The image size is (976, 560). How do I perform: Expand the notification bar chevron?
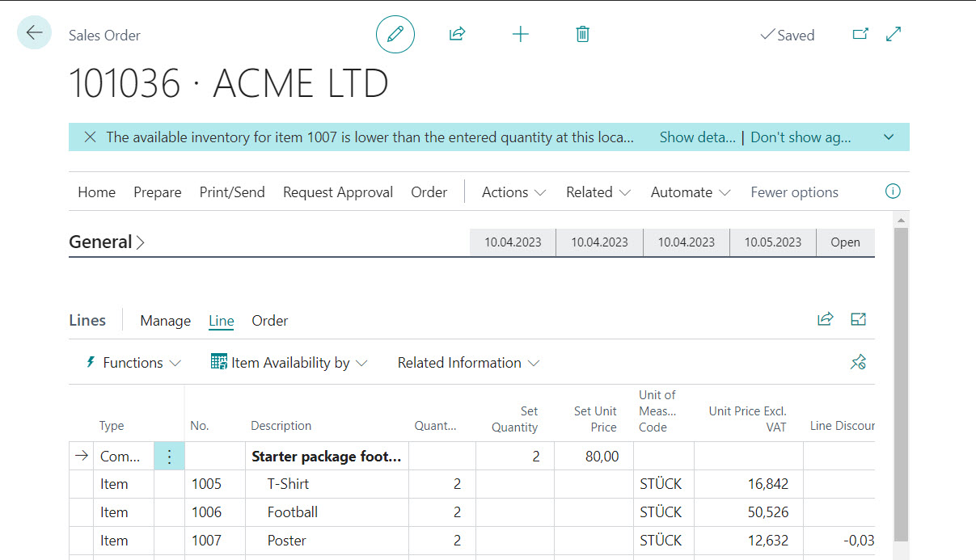pyautogui.click(x=889, y=137)
